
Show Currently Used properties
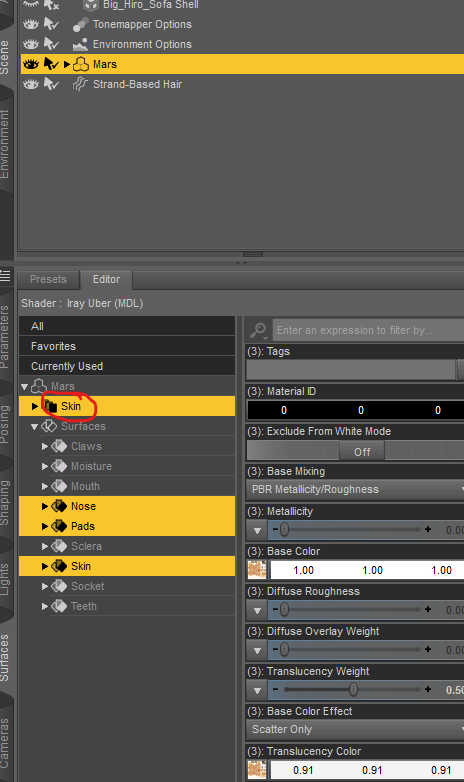coord(127,366)
